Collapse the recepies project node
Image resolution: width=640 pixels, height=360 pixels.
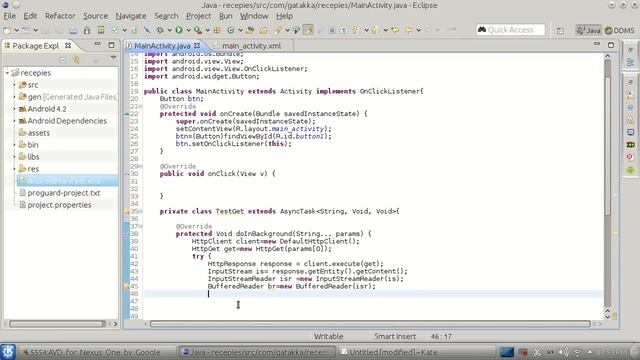pyautogui.click(x=7, y=73)
